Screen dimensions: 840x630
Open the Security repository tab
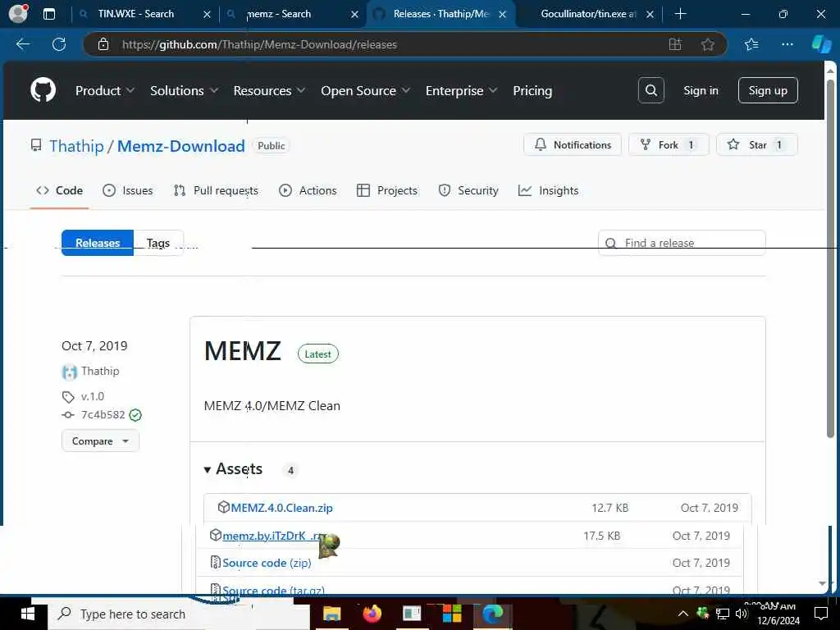pos(468,190)
